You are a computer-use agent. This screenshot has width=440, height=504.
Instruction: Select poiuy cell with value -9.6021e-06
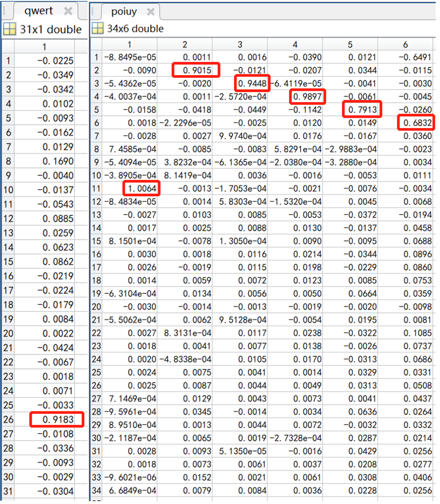pyautogui.click(x=130, y=477)
